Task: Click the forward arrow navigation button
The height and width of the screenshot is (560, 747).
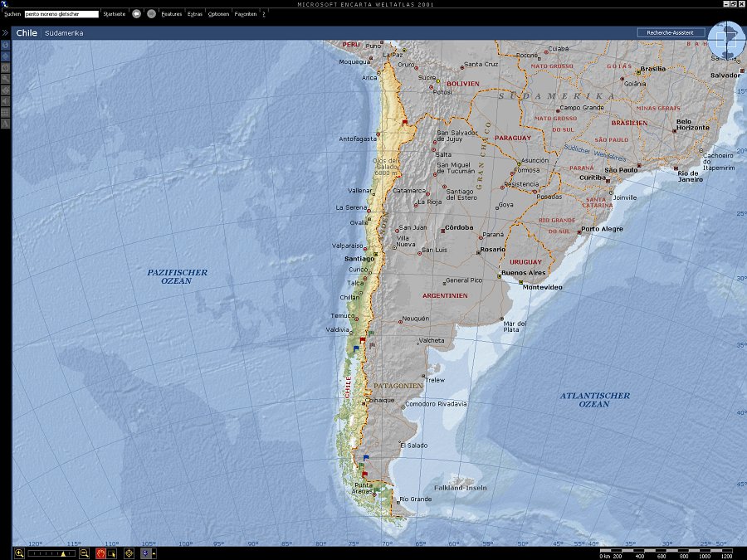Action: click(151, 14)
